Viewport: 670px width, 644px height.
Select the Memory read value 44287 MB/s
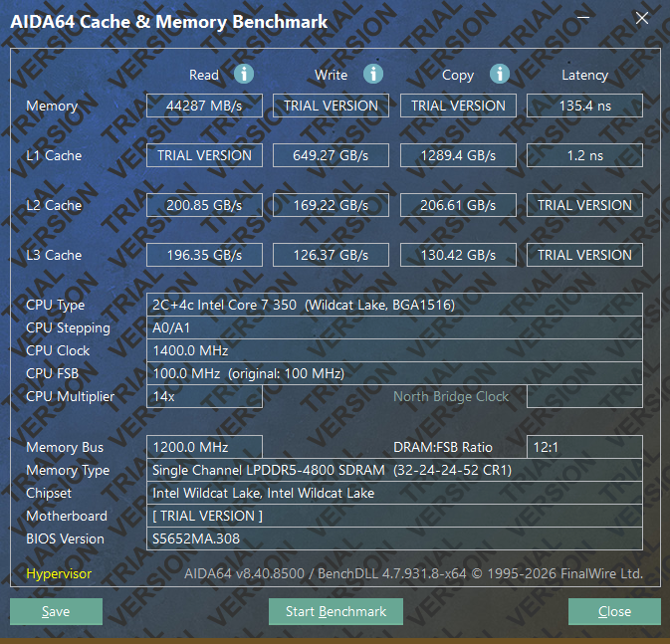pos(204,106)
